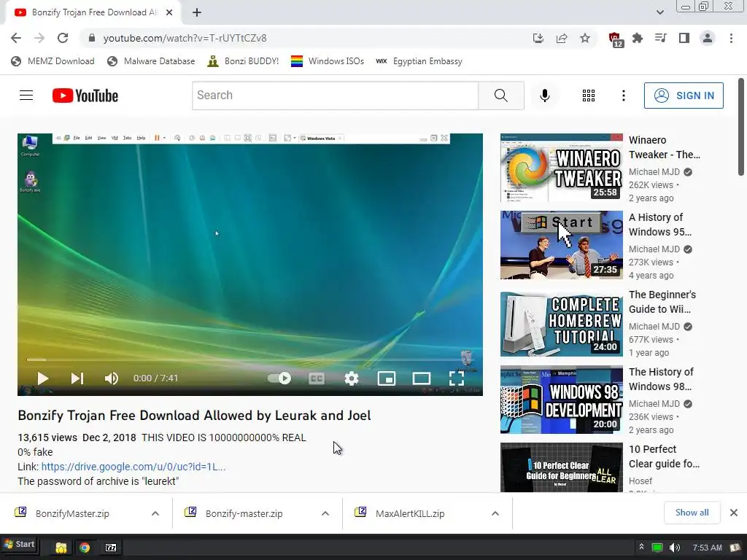Go to YouTube home via logo
The image size is (747, 560).
point(85,96)
